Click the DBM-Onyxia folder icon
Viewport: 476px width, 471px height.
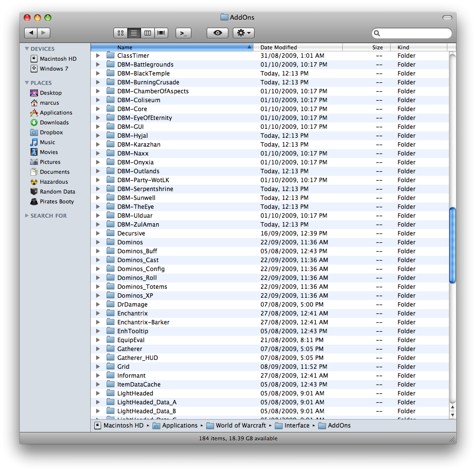110,162
